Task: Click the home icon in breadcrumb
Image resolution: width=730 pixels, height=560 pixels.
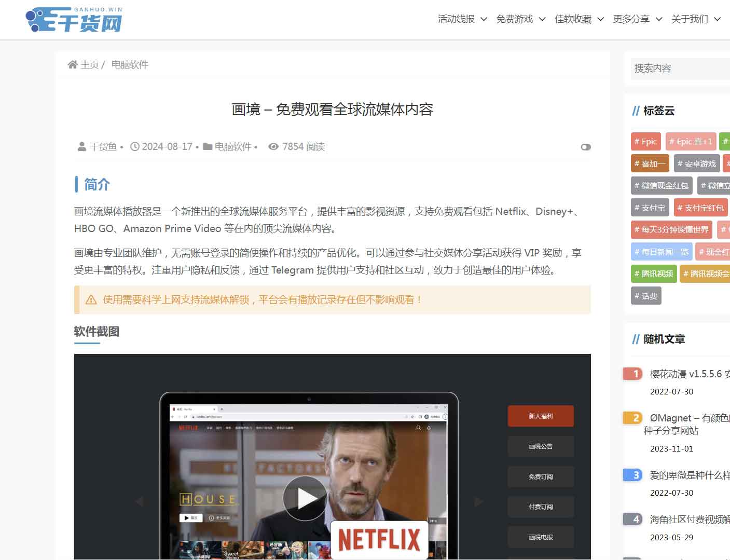Action: 72,65
